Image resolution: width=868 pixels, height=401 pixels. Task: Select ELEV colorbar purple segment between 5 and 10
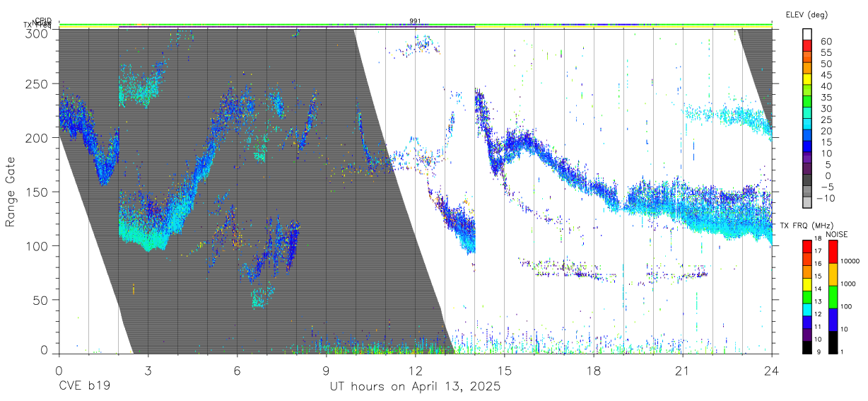[807, 159]
